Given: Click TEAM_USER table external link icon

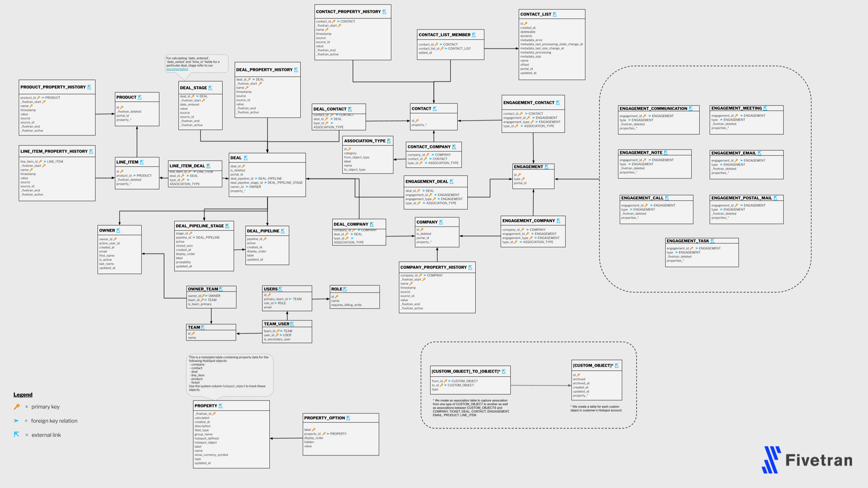Looking at the screenshot, I should (292, 324).
